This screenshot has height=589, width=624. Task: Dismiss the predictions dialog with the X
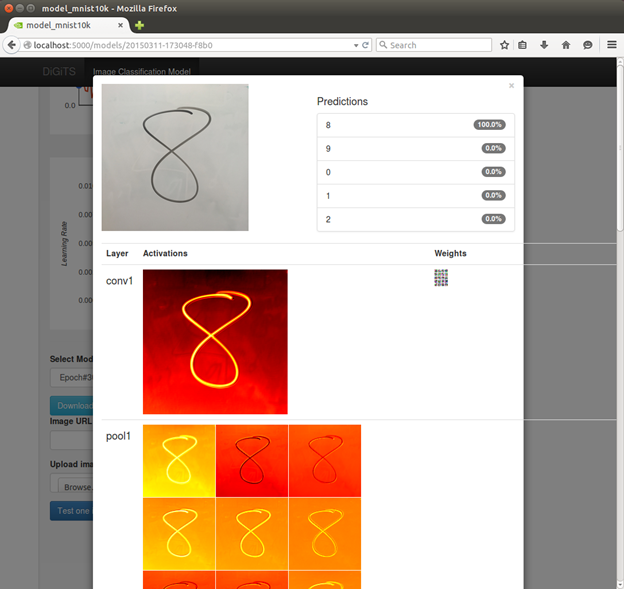(x=511, y=86)
